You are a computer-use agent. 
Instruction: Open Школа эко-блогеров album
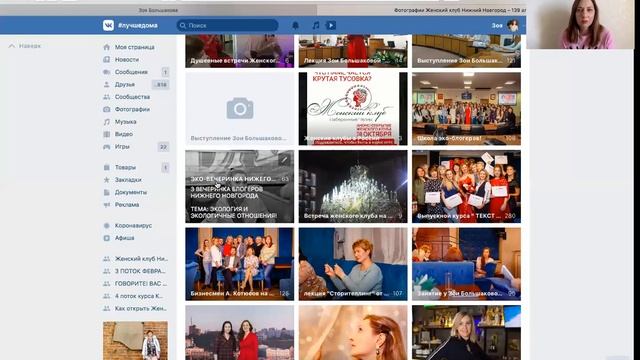(x=467, y=109)
